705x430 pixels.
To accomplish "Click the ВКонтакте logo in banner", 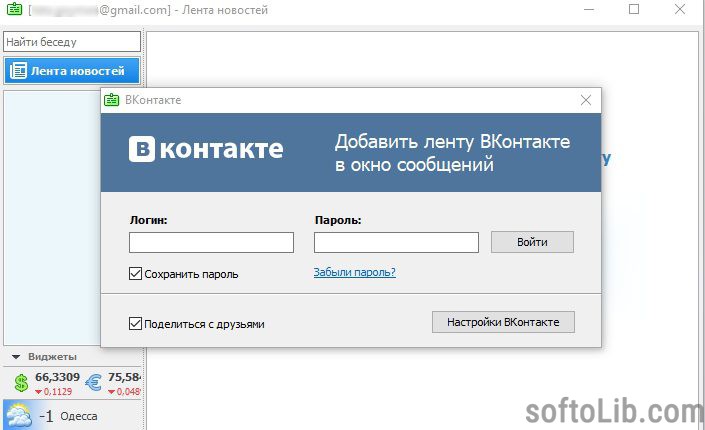I will click(206, 149).
